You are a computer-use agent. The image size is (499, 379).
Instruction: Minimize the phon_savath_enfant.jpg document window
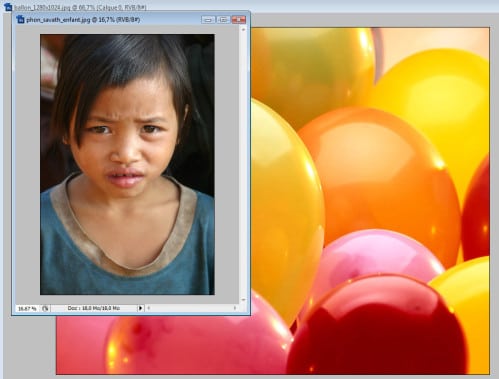pyautogui.click(x=208, y=20)
